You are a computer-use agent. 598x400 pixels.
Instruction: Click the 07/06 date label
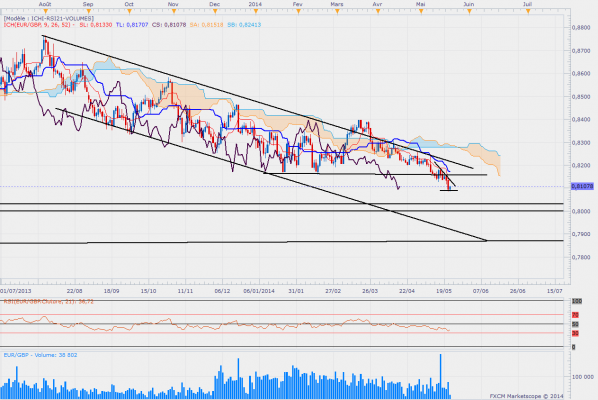(481, 291)
